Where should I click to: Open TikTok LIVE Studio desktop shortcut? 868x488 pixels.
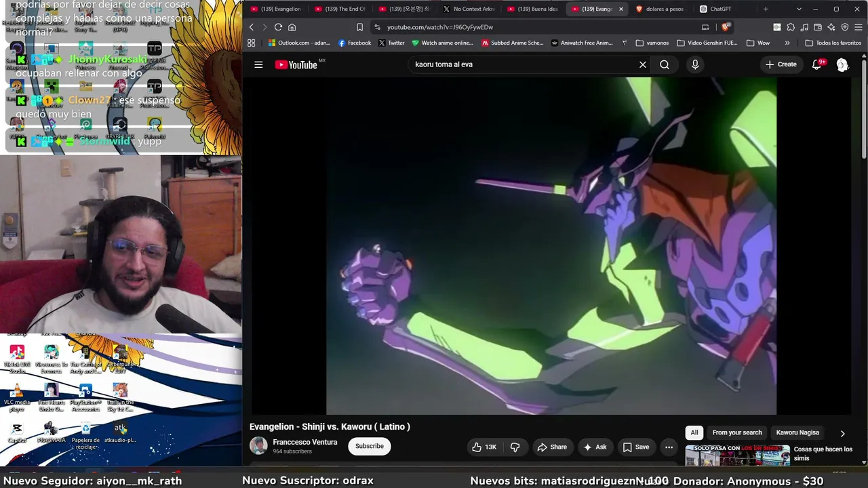[18, 359]
